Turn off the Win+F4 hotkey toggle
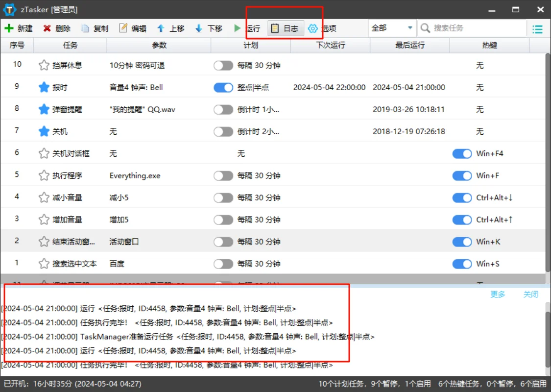The image size is (551, 392). [x=462, y=153]
